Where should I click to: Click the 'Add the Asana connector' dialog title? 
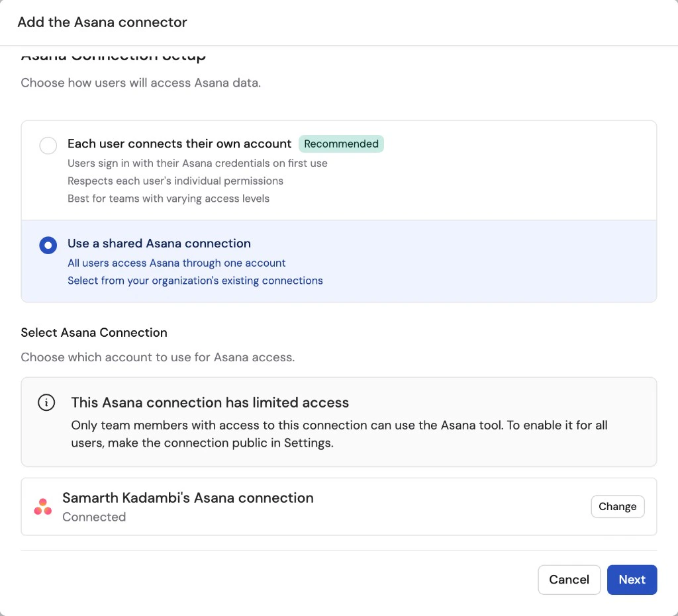pos(102,22)
